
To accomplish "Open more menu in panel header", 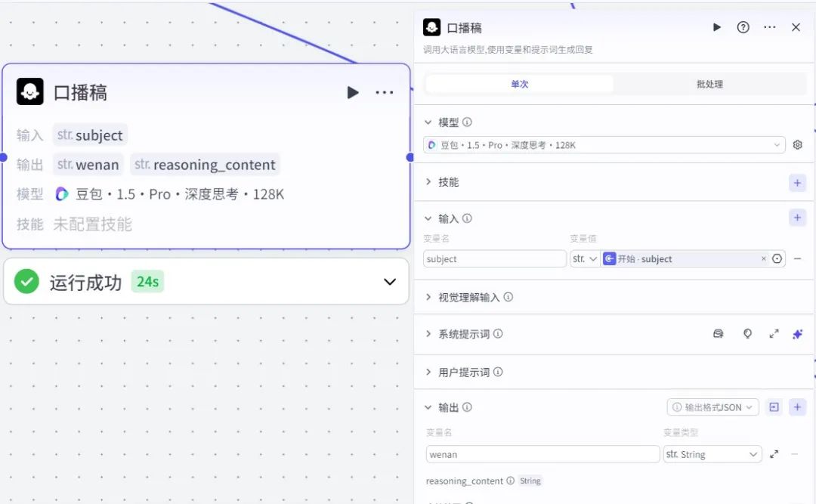I will 770,27.
